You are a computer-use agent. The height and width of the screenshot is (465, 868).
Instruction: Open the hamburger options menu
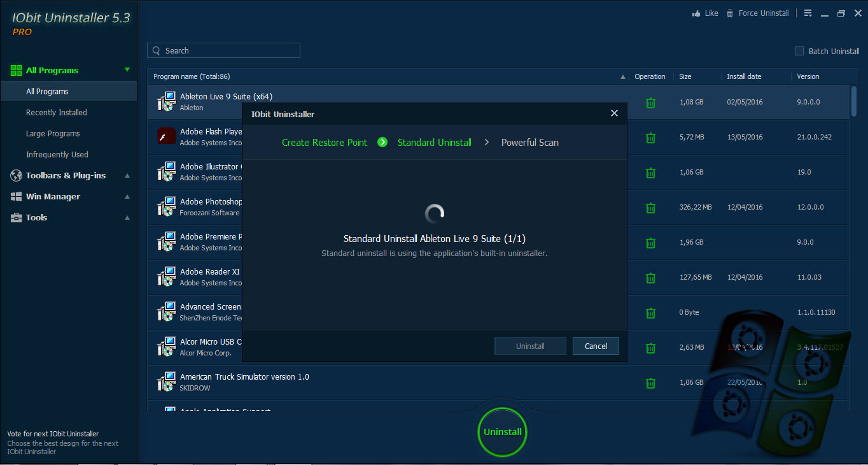point(808,13)
